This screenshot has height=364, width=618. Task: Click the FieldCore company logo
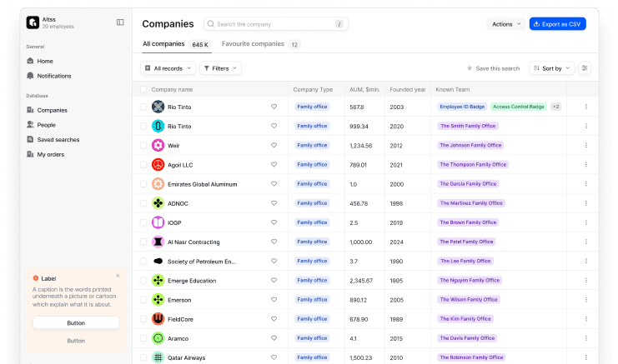pos(158,319)
